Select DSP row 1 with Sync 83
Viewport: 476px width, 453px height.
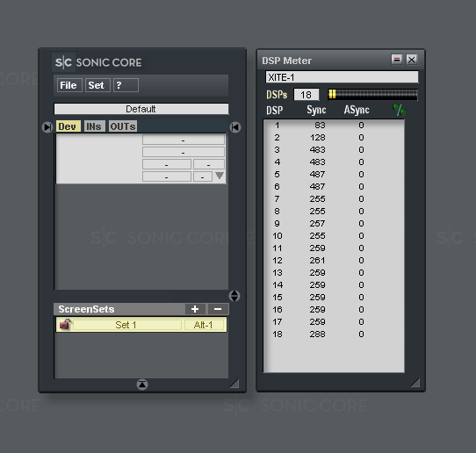(x=334, y=126)
